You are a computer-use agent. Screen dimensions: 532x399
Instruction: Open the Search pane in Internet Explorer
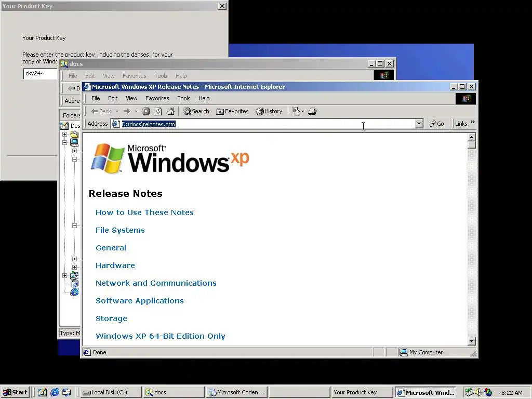[196, 111]
